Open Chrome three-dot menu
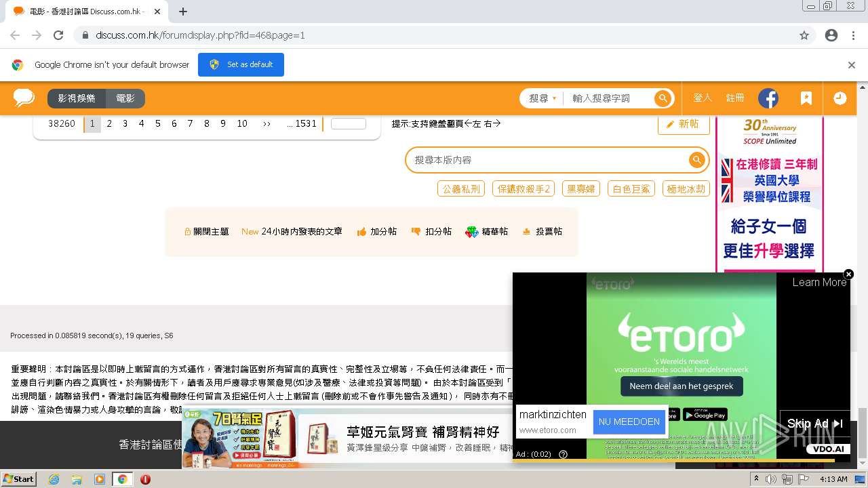 [853, 35]
